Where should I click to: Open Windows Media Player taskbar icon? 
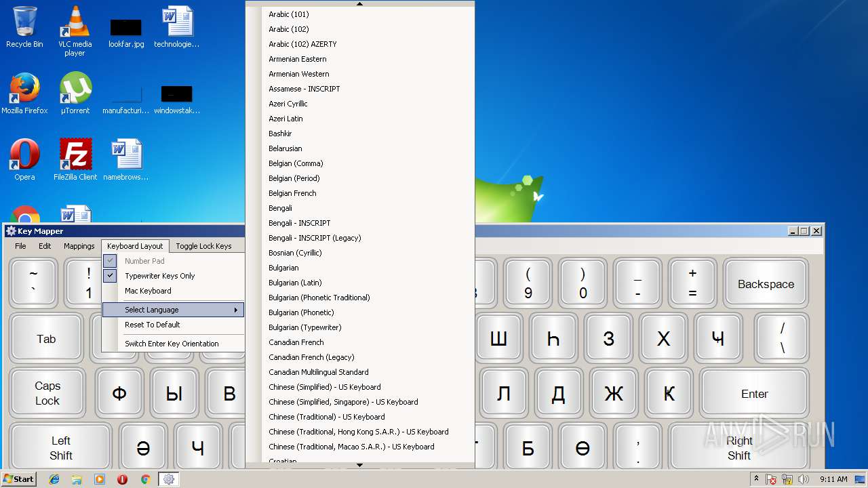coord(100,479)
